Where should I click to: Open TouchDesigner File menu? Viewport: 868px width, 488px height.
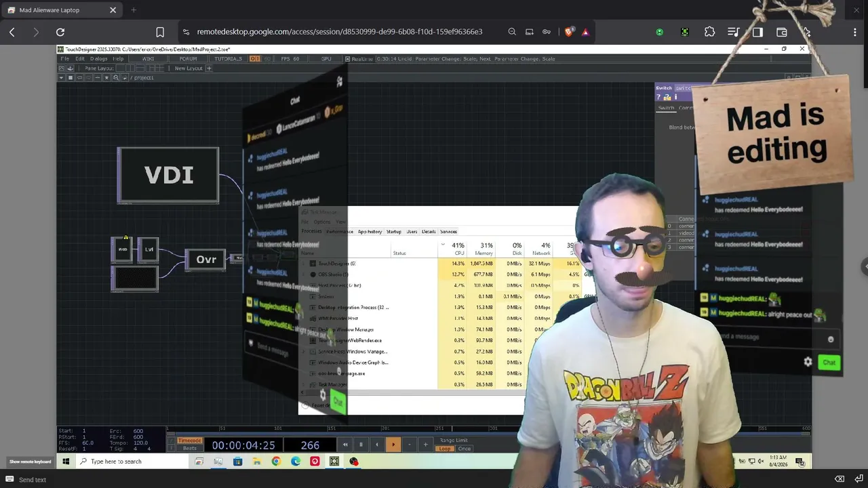tap(65, 59)
